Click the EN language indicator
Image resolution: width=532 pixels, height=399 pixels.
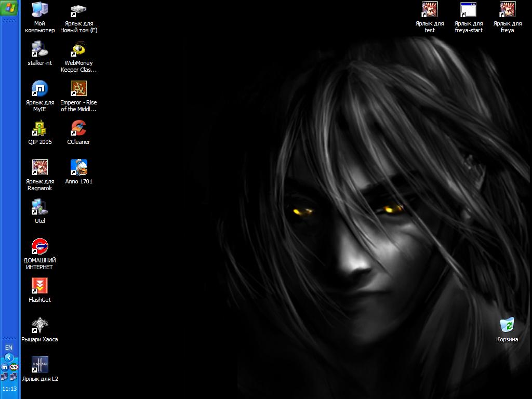(x=9, y=348)
